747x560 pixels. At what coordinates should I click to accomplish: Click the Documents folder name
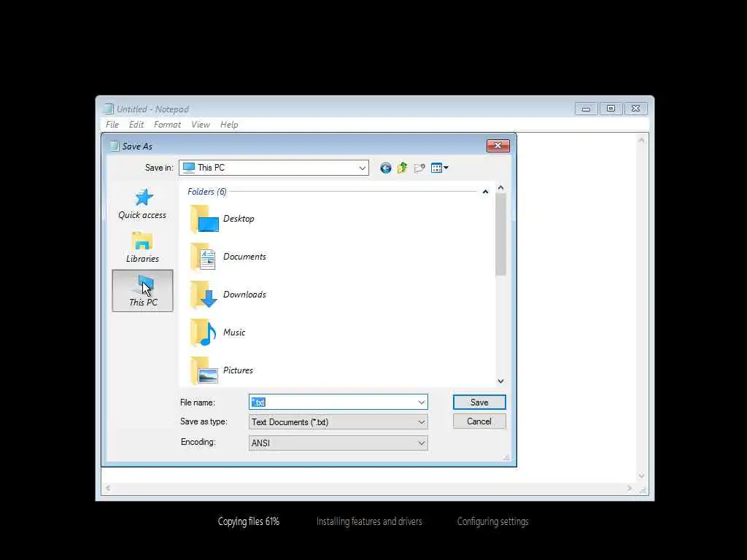point(244,257)
